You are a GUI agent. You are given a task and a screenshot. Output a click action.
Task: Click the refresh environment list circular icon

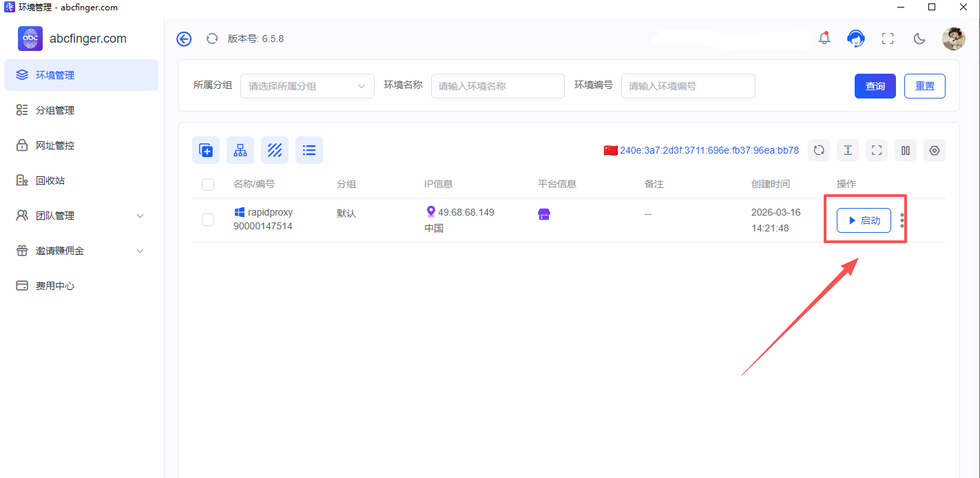click(x=819, y=149)
